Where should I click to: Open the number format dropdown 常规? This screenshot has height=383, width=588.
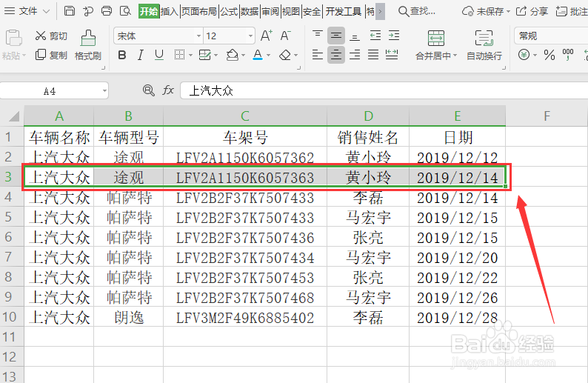[x=550, y=36]
